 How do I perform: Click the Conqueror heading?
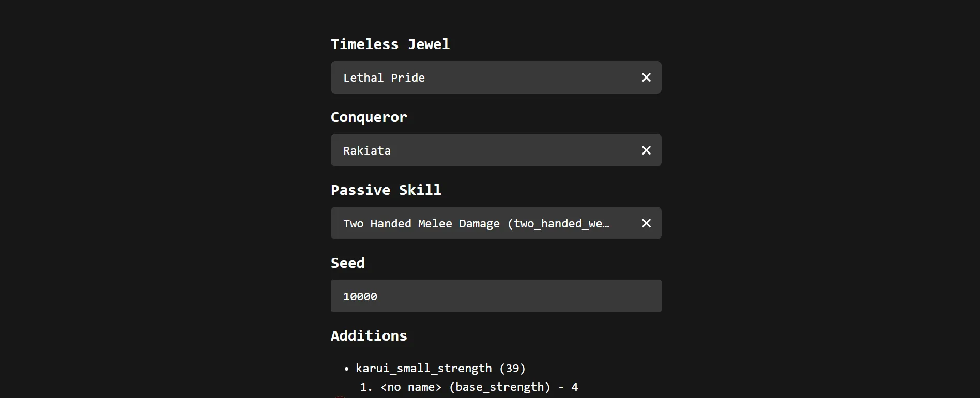pyautogui.click(x=369, y=117)
